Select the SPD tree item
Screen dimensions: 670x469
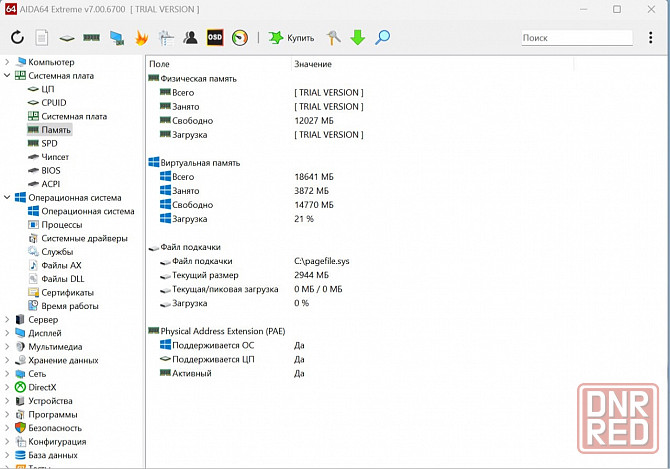pos(49,144)
